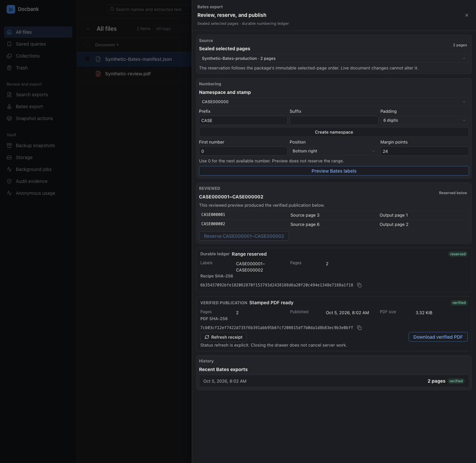Screen dimensions: 476x463
Task: Download the verified PDF
Action: (438, 337)
